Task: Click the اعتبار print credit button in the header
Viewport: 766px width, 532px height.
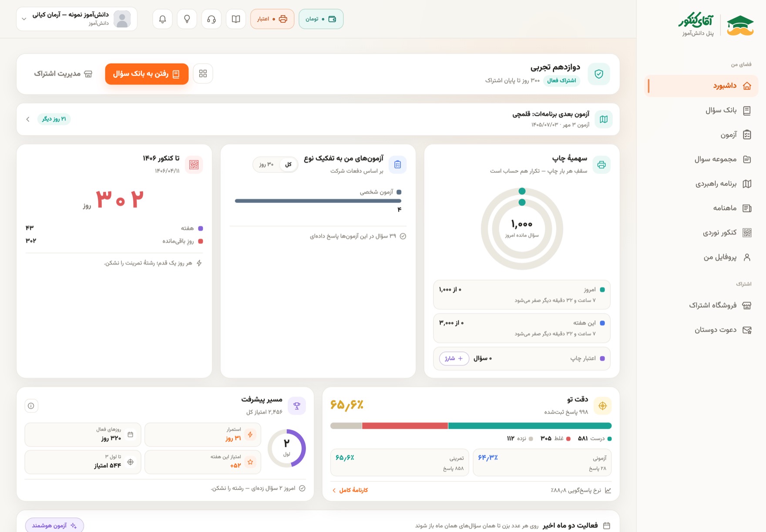Action: click(272, 19)
